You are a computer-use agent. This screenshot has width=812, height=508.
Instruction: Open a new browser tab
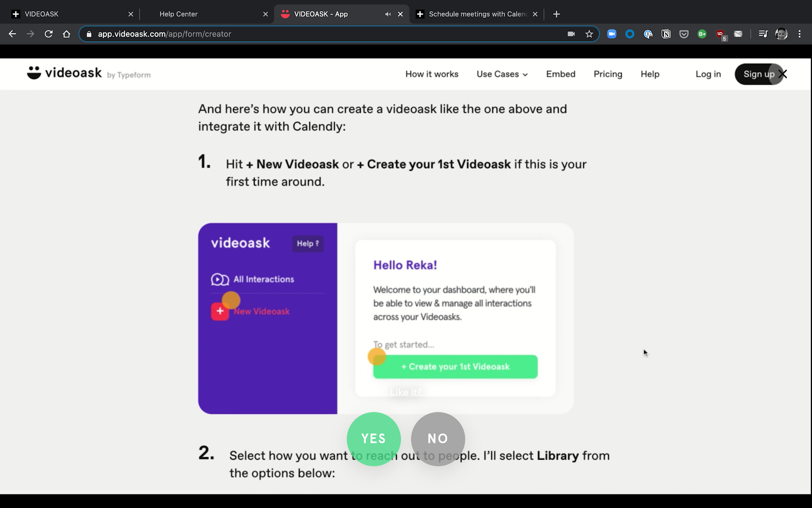click(x=556, y=14)
